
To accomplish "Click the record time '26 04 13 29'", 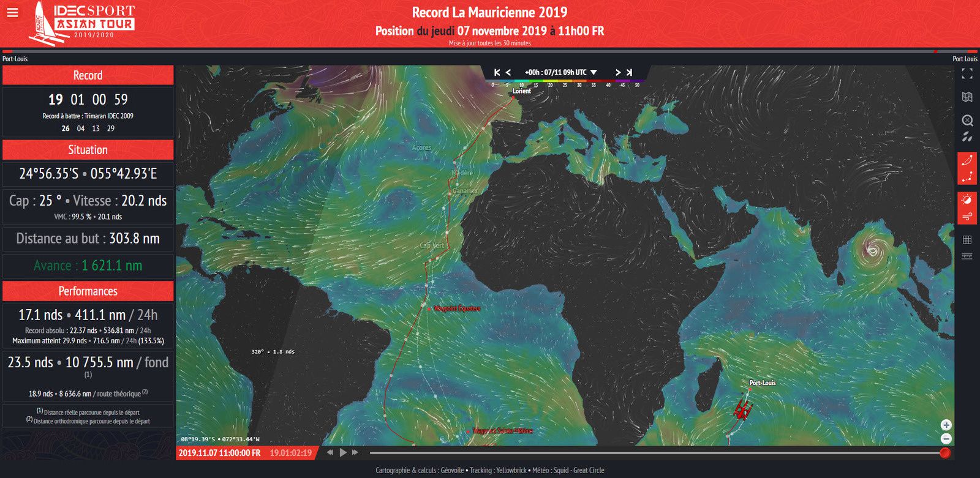I will tap(88, 129).
